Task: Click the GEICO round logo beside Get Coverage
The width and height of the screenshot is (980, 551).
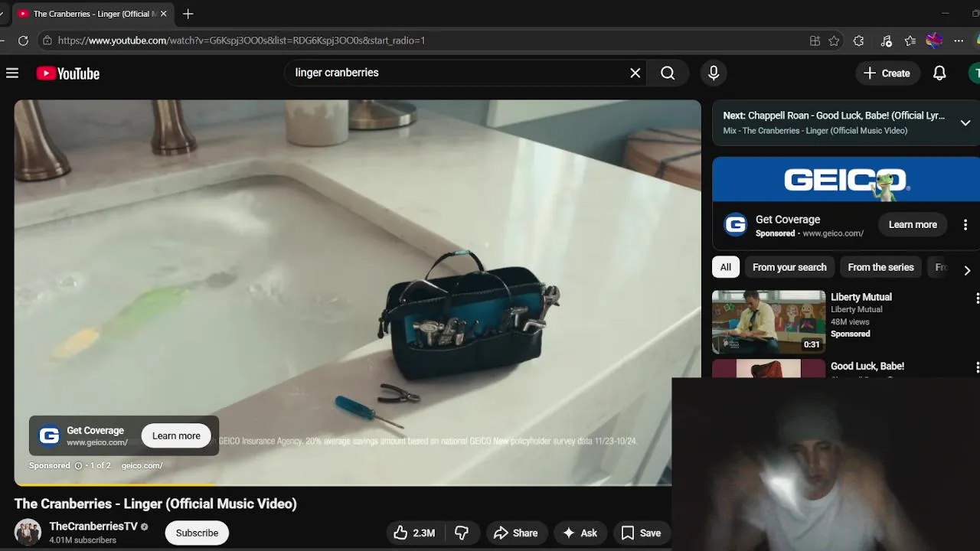Action: 736,225
